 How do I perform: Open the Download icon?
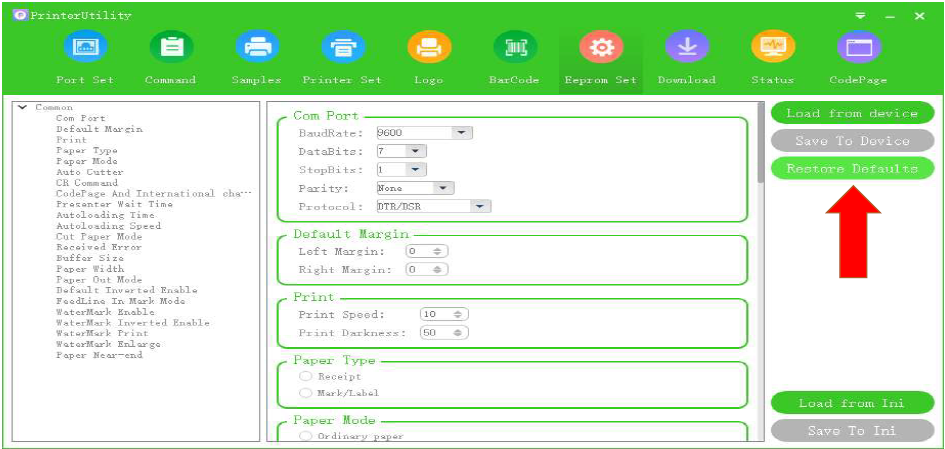pos(686,47)
